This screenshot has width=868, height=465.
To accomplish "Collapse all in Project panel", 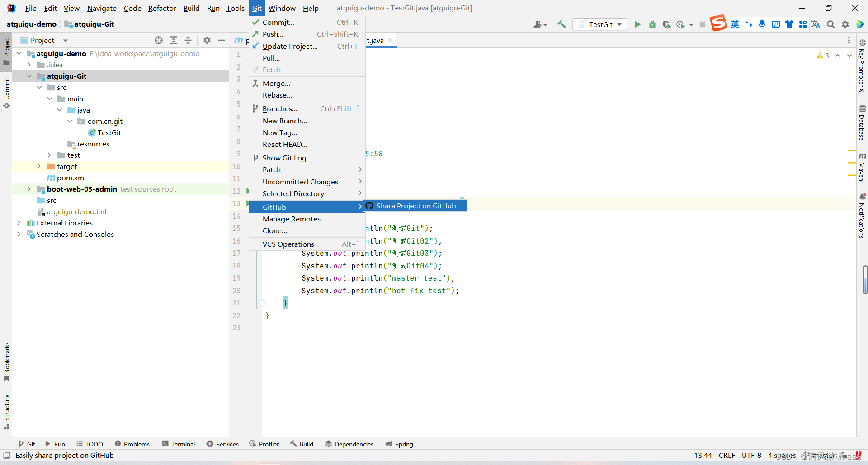I will pos(188,40).
